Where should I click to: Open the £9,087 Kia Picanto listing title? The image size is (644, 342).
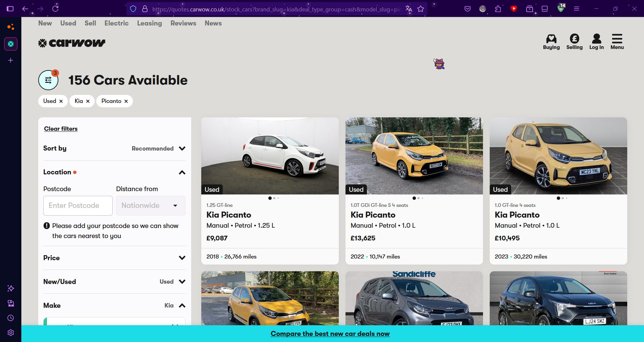point(229,215)
